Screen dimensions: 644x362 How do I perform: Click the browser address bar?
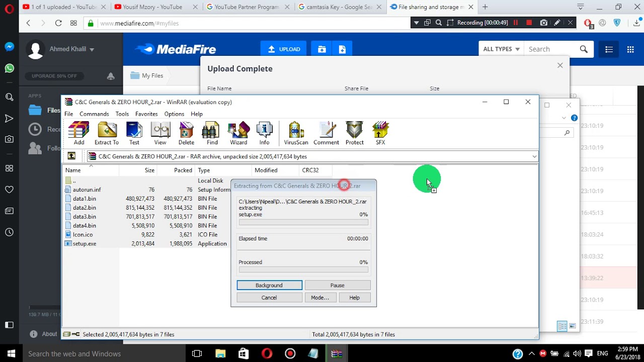247,23
